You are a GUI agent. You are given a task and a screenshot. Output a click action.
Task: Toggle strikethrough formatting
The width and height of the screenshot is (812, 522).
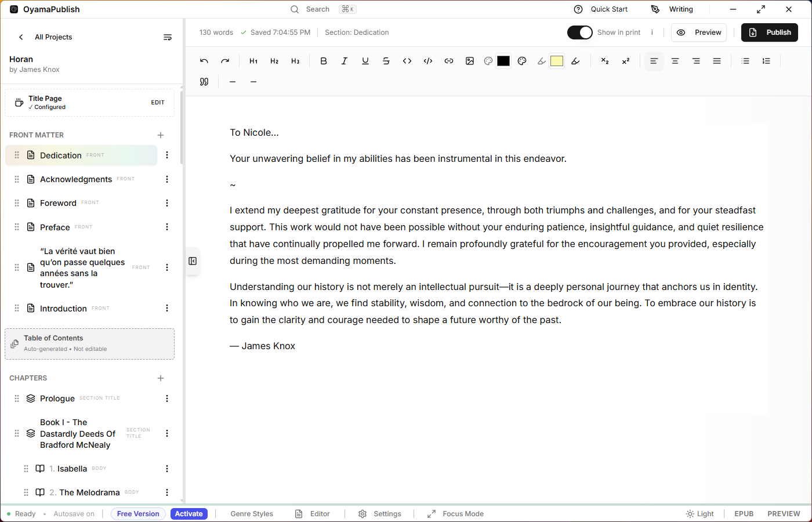[x=386, y=60]
